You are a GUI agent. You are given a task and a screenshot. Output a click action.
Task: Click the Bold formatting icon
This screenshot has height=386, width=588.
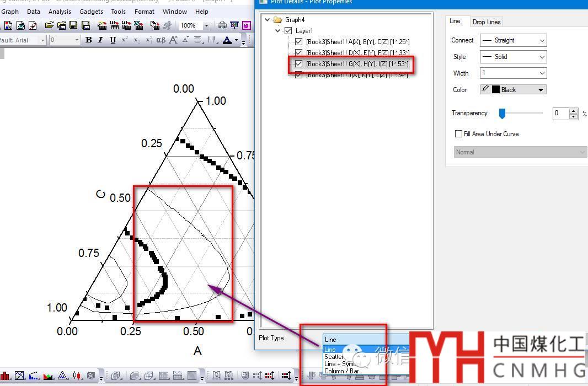(x=88, y=40)
